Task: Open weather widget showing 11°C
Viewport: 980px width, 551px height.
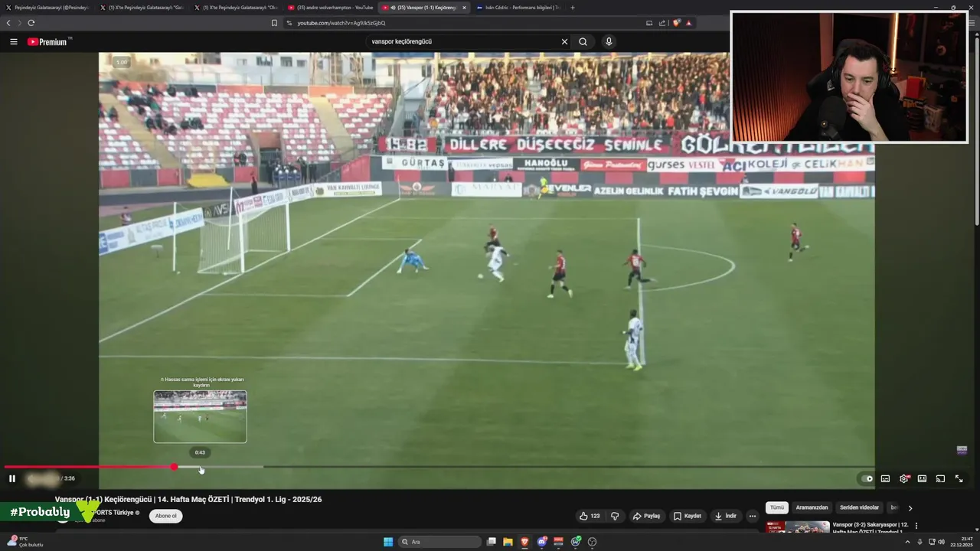Action: click(25, 542)
